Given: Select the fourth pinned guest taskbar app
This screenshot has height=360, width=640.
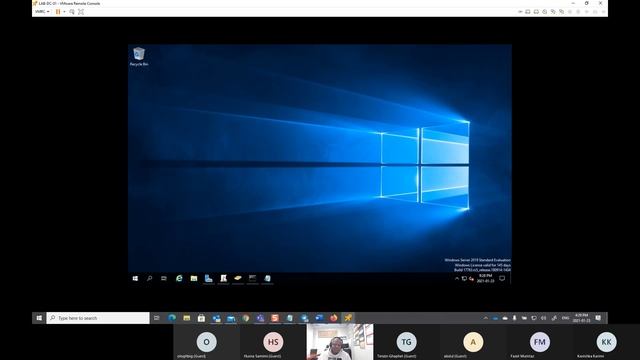Looking at the screenshot, I should pos(223,278).
